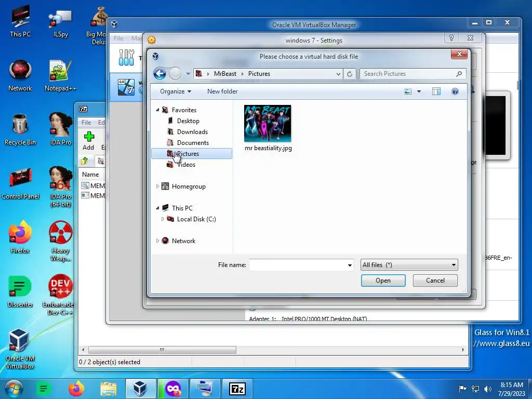Open This PC desktop icon
This screenshot has width=532, height=399.
click(20, 21)
